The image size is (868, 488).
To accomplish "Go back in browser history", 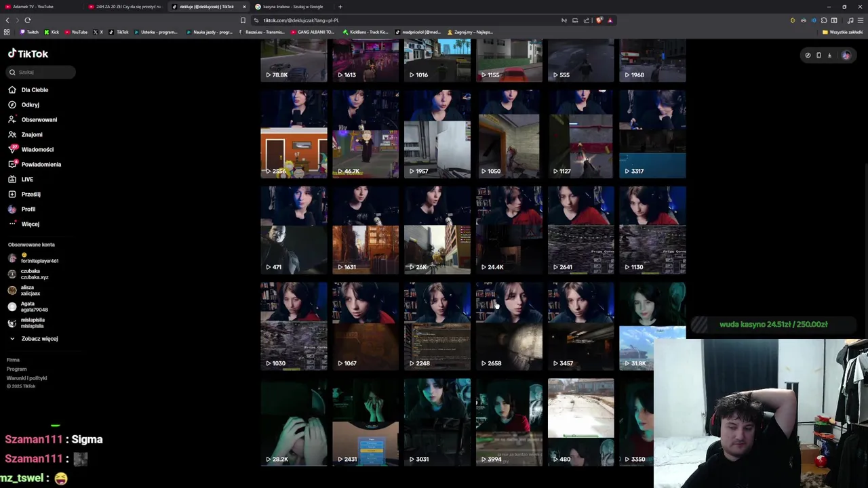I will 7,20.
